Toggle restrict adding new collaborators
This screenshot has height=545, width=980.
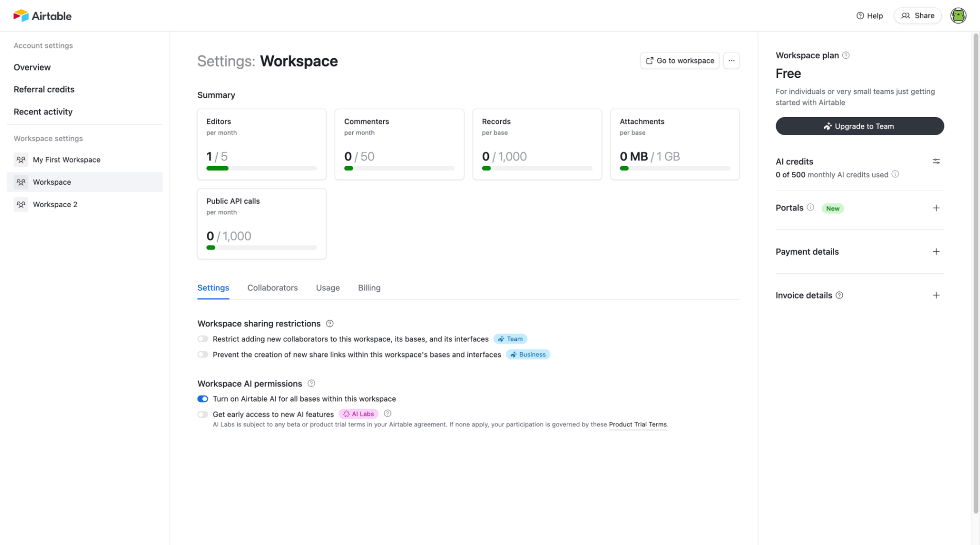tap(203, 339)
